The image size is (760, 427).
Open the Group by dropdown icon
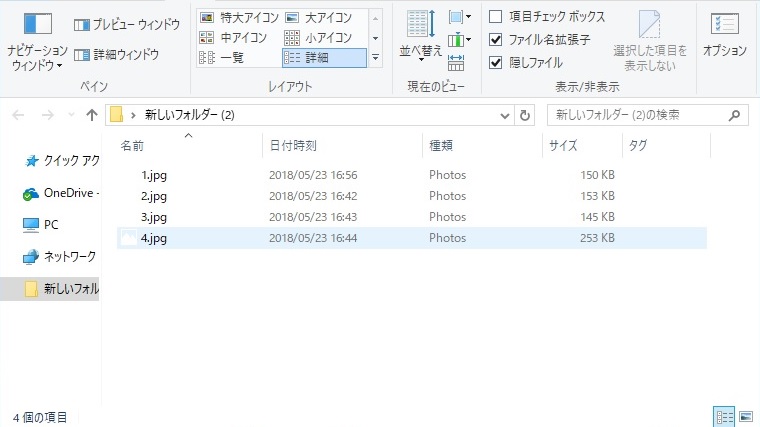point(459,17)
